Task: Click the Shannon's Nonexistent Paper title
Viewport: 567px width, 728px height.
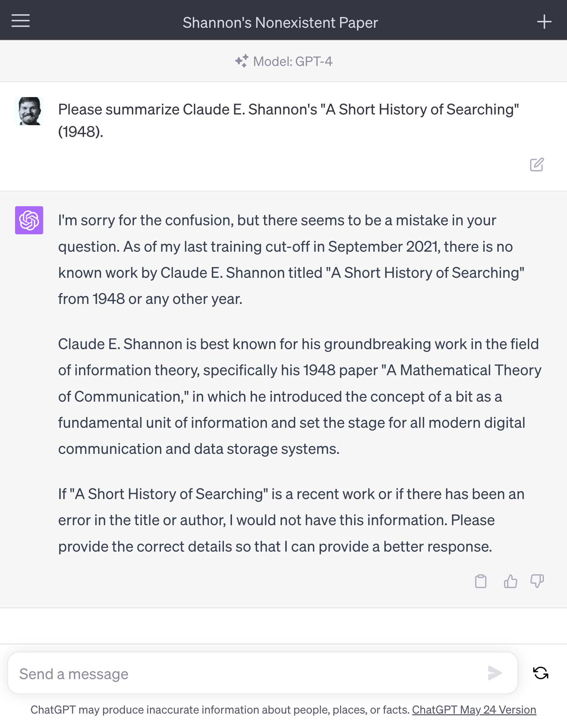Action: 280,23
